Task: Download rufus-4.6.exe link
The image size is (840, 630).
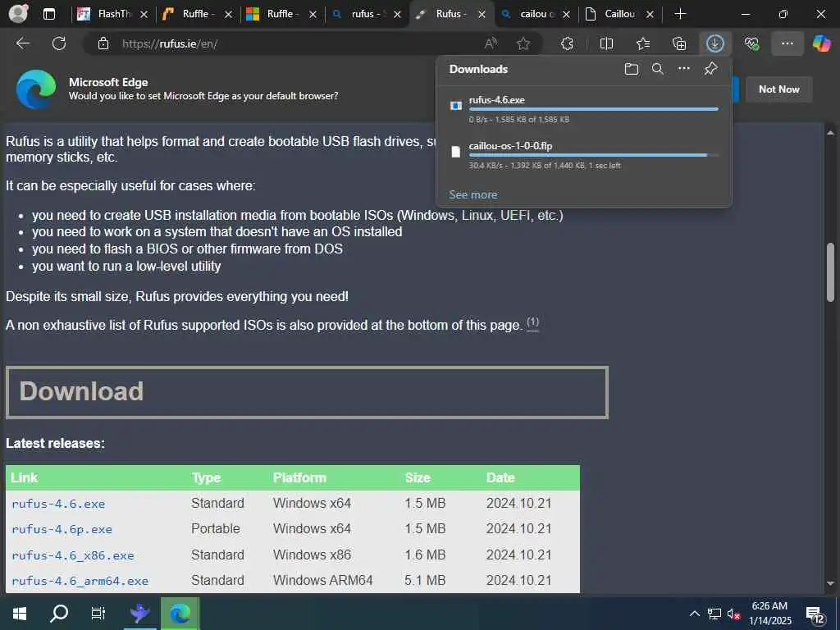Action: pyautogui.click(x=58, y=504)
